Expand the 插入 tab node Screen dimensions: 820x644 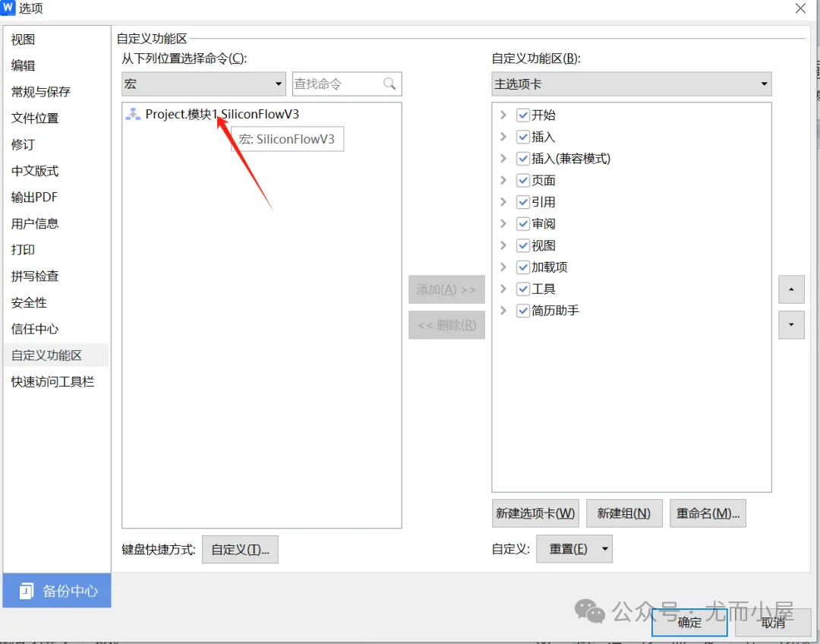click(503, 137)
